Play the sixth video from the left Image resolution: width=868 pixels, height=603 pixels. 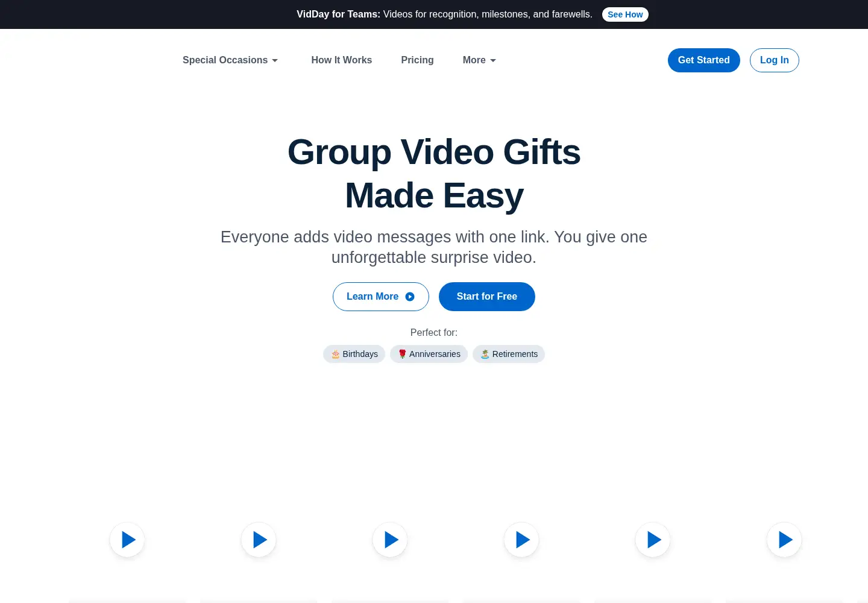click(784, 540)
